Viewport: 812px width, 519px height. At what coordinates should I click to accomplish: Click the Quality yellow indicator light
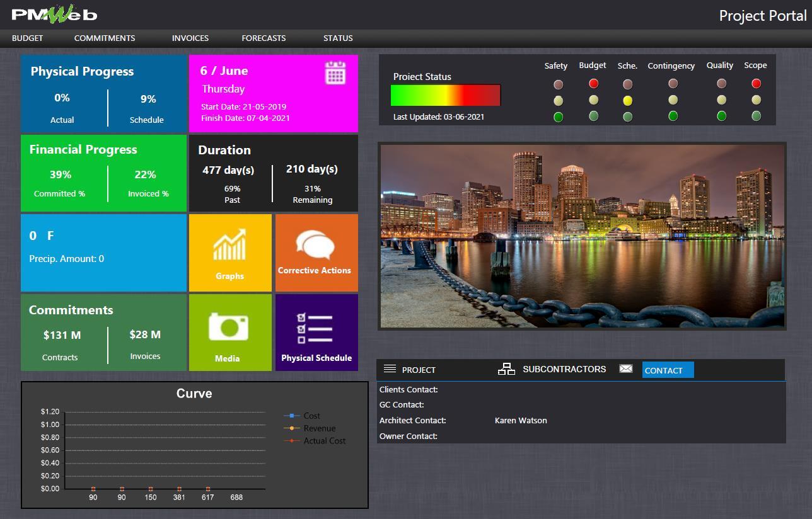721,100
